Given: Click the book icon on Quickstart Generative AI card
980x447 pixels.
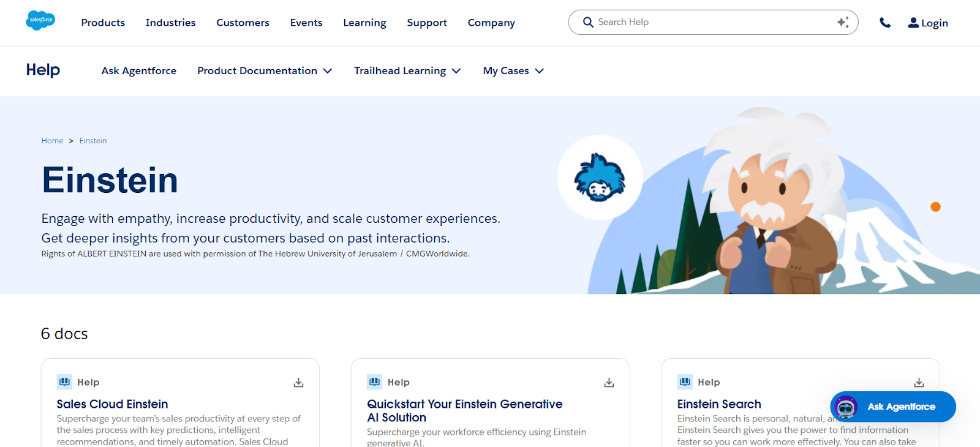Looking at the screenshot, I should (375, 381).
